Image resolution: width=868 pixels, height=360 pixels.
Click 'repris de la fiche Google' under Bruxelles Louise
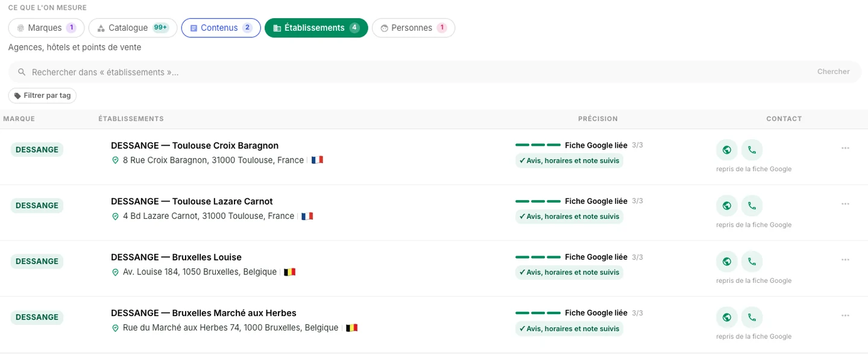pos(753,280)
